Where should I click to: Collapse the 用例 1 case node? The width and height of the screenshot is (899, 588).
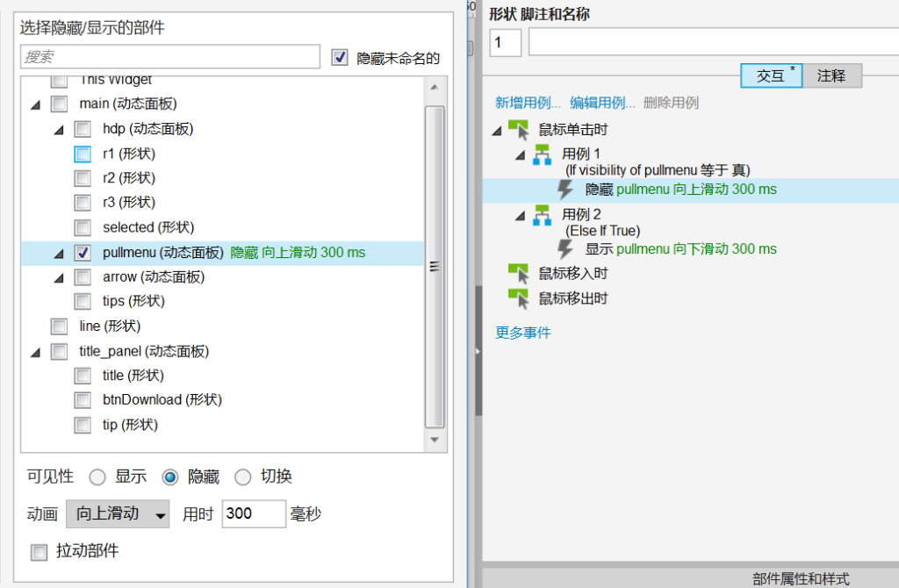(x=520, y=155)
